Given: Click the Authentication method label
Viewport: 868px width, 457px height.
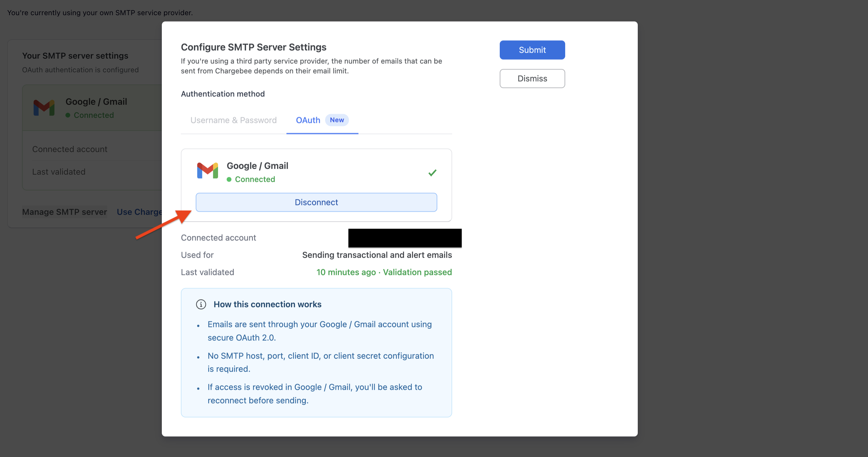Looking at the screenshot, I should 223,94.
